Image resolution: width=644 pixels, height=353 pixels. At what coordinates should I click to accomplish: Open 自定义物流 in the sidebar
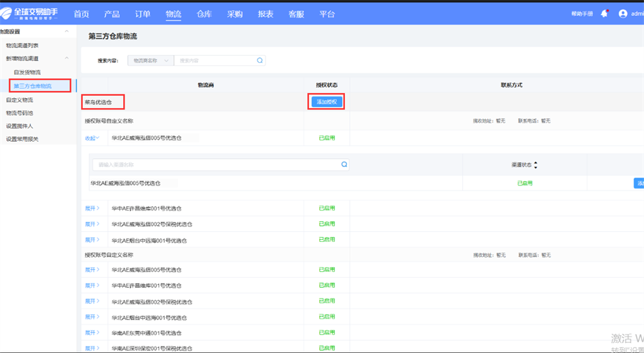19,100
